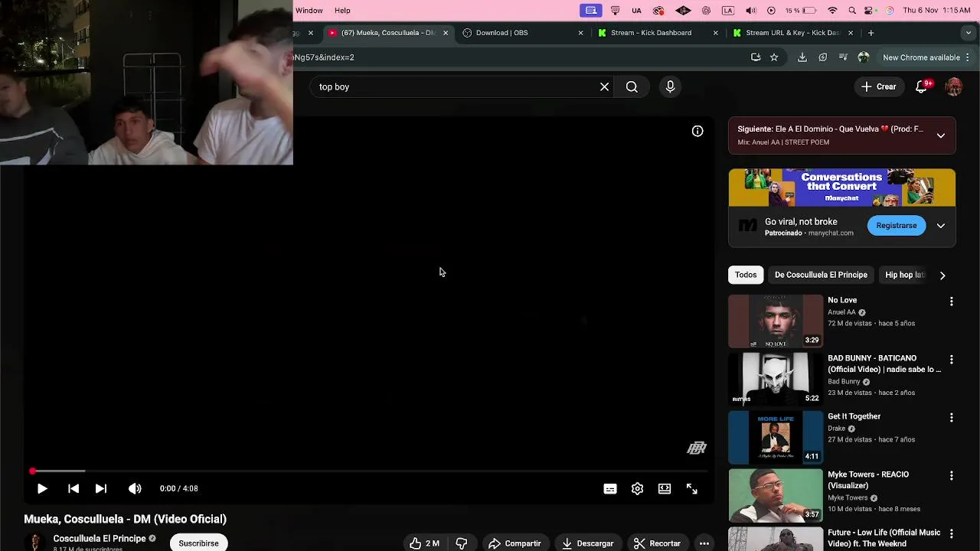Open the Window menu in menu bar
Image resolution: width=980 pixels, height=551 pixels.
(309, 11)
